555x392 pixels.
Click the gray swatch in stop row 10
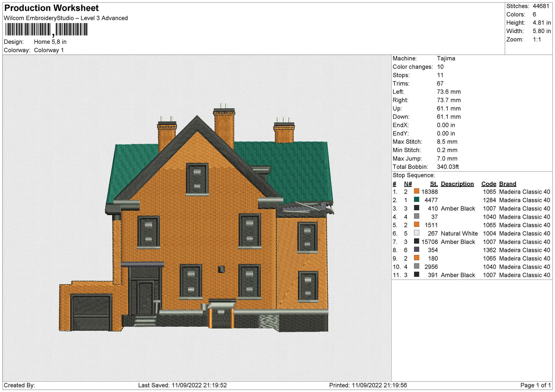(416, 266)
